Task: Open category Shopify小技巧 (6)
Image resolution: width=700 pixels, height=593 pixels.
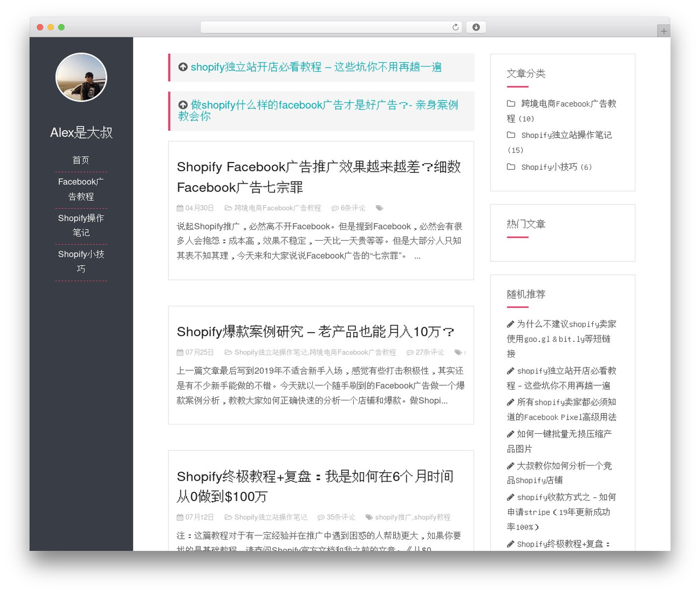Action: (x=556, y=167)
